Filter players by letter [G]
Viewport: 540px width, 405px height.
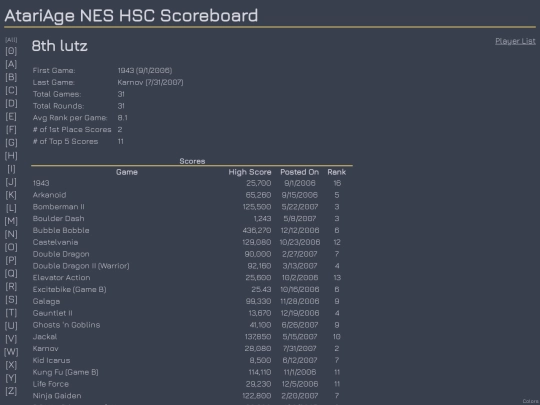coord(11,143)
